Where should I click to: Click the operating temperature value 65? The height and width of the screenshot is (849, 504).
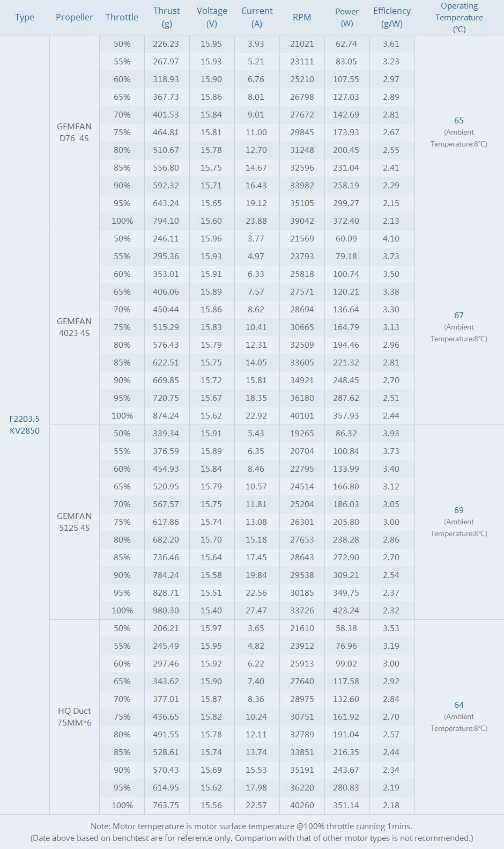click(458, 121)
